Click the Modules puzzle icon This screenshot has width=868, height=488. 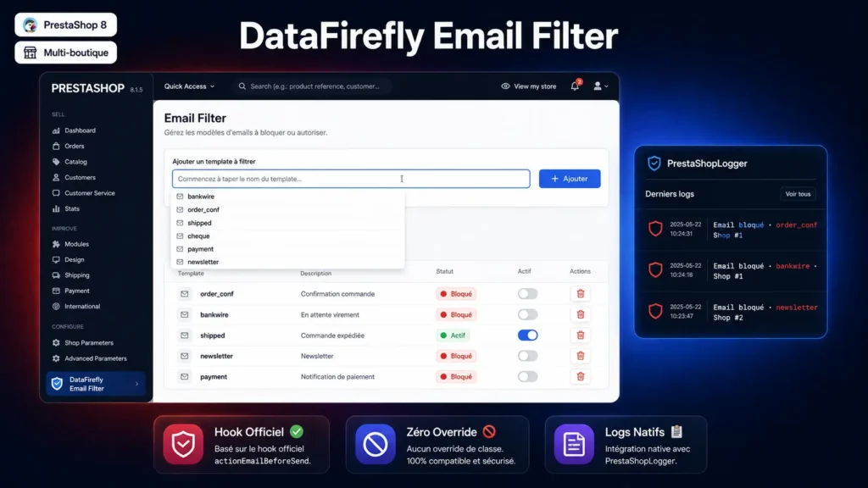point(56,244)
